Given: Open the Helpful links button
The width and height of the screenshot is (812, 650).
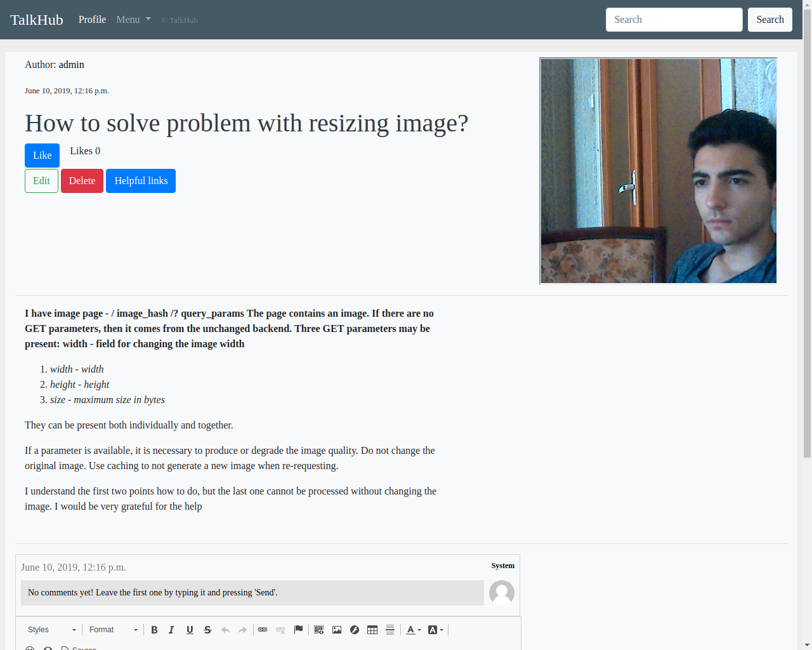Looking at the screenshot, I should pos(141,181).
